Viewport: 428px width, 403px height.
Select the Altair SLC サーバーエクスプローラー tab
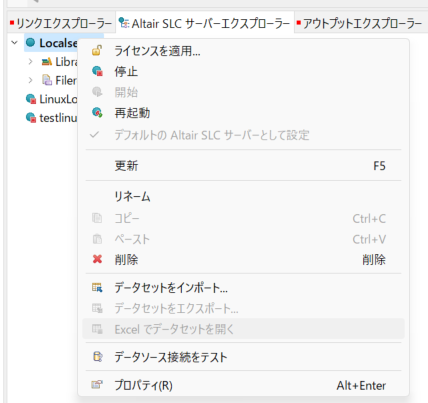[x=205, y=23]
